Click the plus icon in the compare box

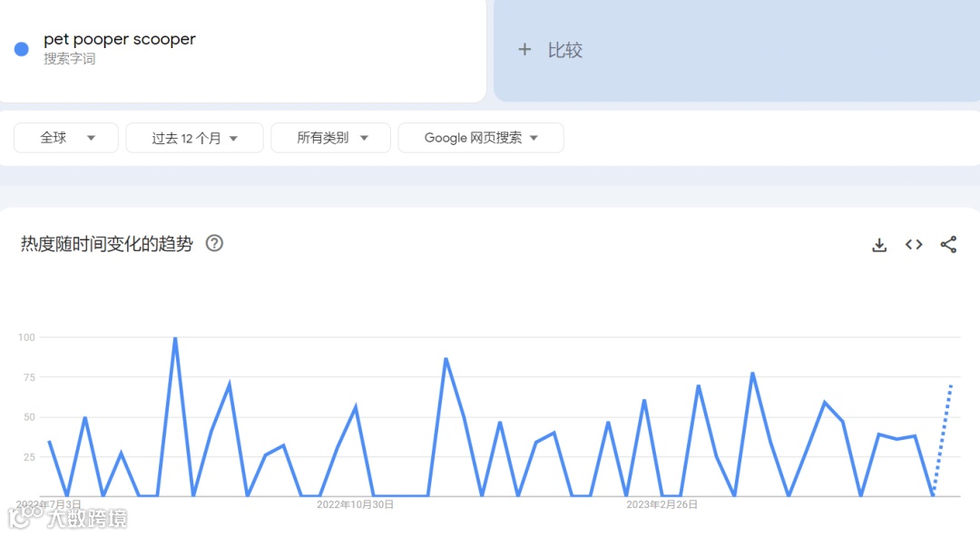[524, 49]
